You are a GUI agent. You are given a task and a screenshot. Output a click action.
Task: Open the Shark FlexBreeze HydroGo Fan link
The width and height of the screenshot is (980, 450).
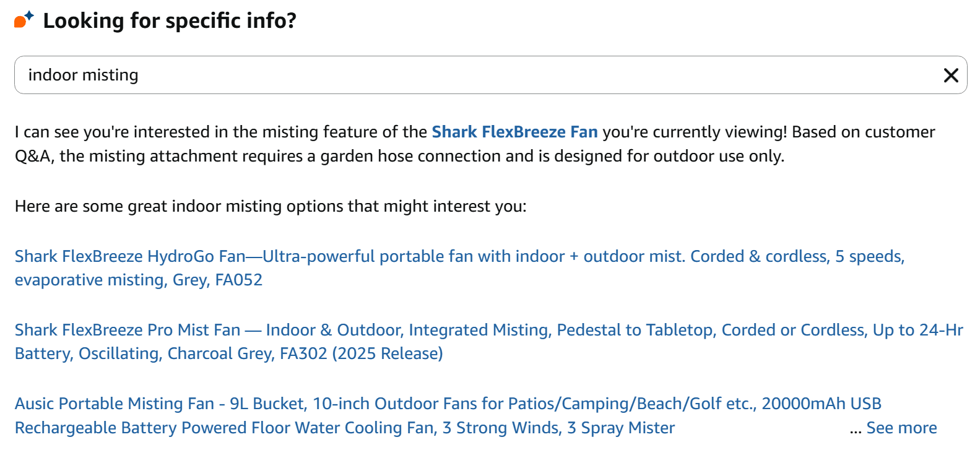(x=130, y=256)
